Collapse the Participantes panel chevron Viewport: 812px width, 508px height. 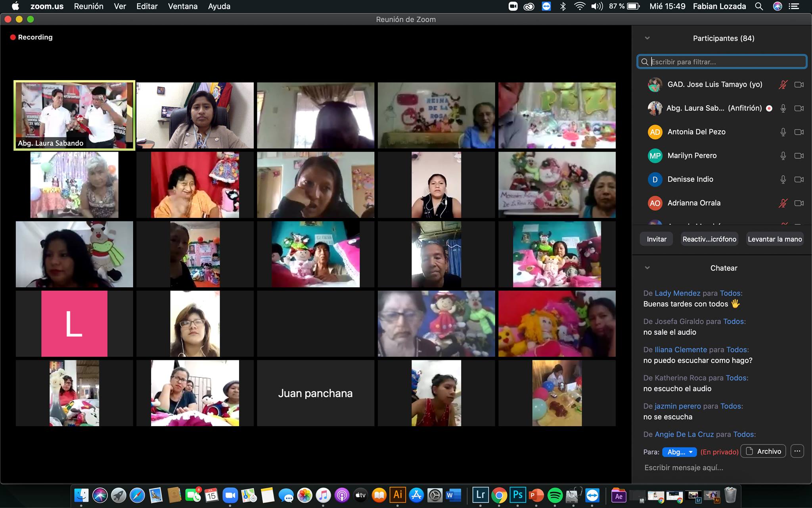tap(647, 38)
